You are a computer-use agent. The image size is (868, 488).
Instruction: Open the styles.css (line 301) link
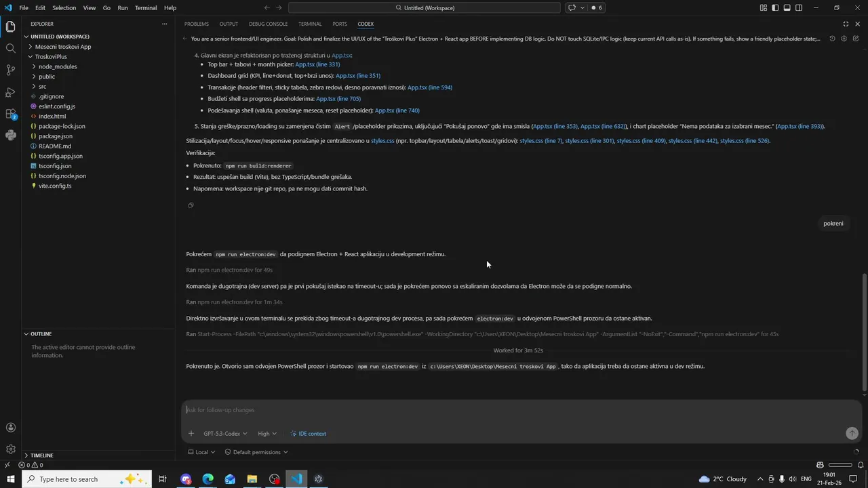click(x=589, y=141)
